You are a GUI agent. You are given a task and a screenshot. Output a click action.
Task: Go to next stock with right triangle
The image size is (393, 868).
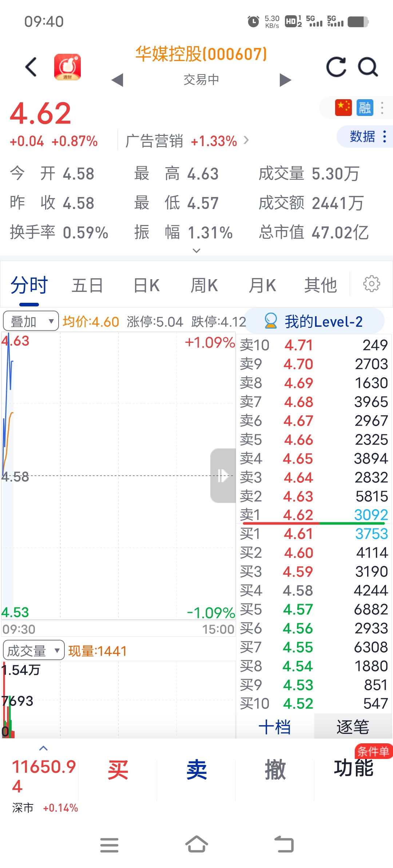click(x=285, y=80)
